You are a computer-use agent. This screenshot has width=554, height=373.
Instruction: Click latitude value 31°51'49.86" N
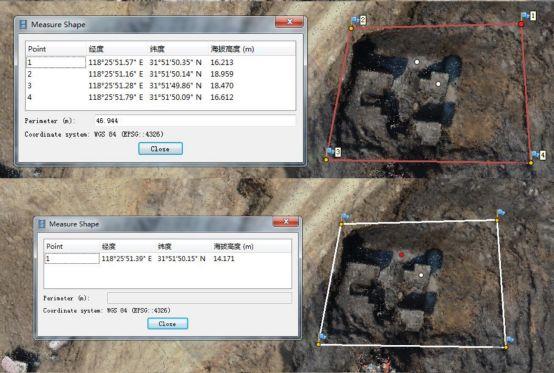[175, 86]
